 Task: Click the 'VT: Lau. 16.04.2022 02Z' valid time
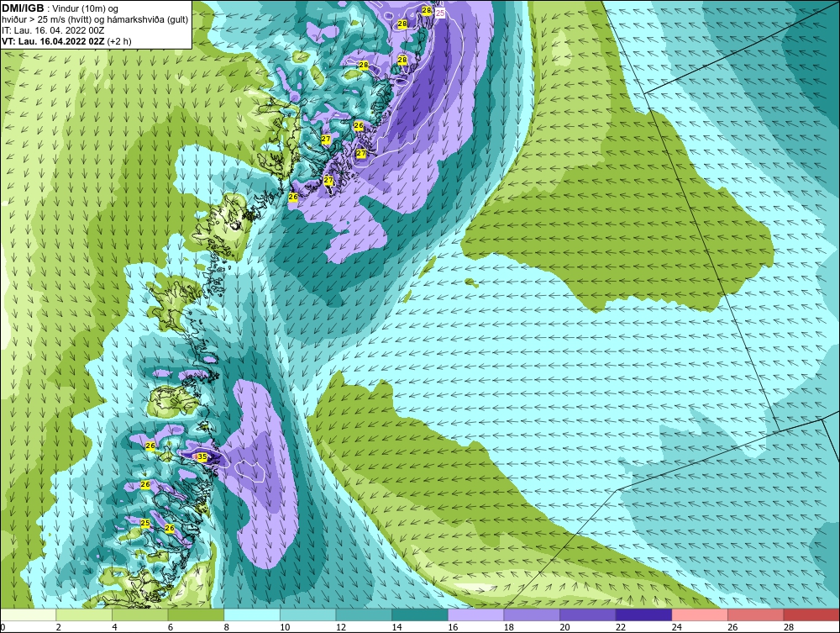click(54, 41)
